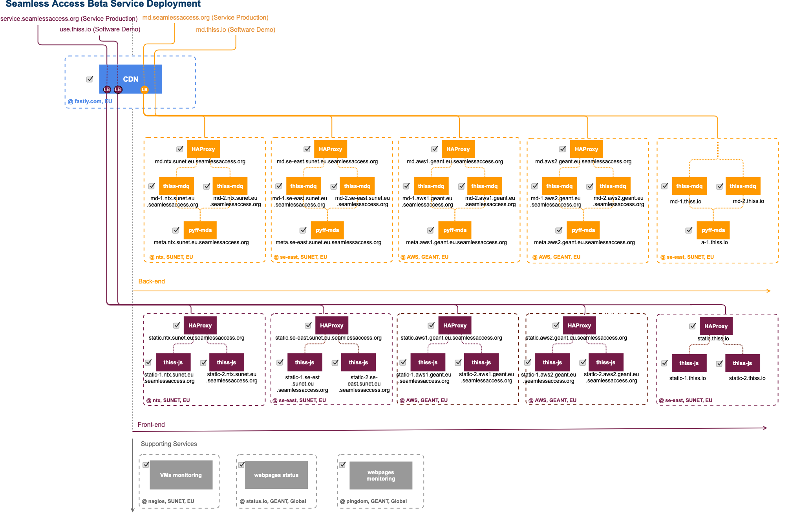
Task: Click the use.thiss.io Software Demo label
Action: pyautogui.click(x=100, y=29)
